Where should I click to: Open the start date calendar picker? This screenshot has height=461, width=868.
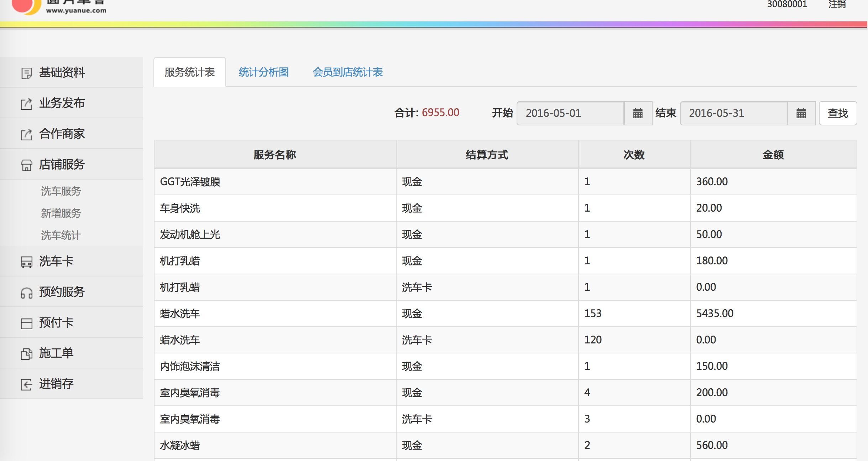(x=638, y=113)
